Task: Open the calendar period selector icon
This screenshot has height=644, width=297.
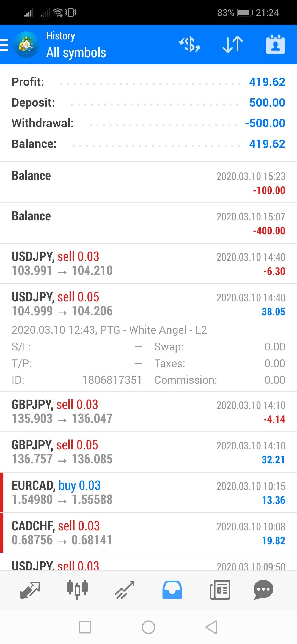Action: point(275,45)
